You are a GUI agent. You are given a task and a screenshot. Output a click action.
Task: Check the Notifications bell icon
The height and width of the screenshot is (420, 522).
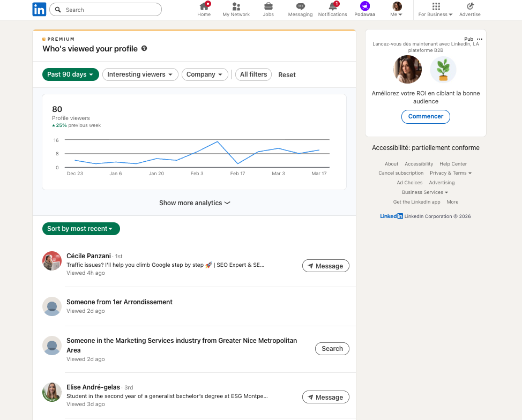point(332,6)
